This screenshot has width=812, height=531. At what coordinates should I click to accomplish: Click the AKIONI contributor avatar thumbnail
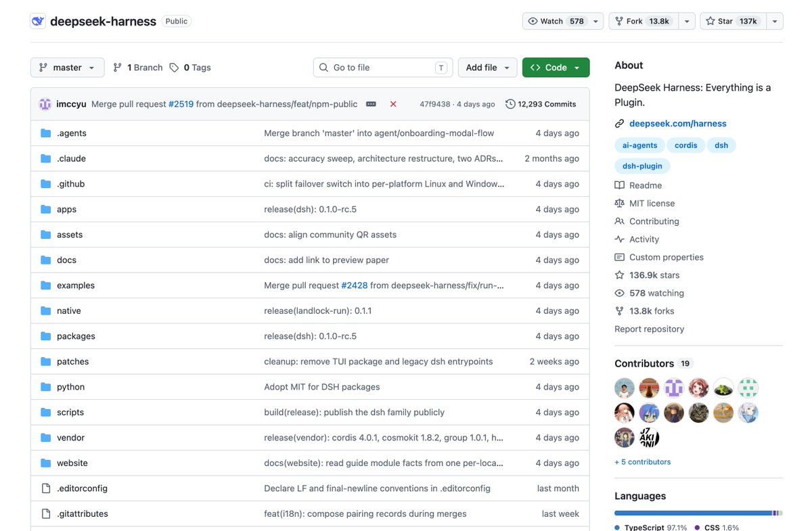click(649, 437)
